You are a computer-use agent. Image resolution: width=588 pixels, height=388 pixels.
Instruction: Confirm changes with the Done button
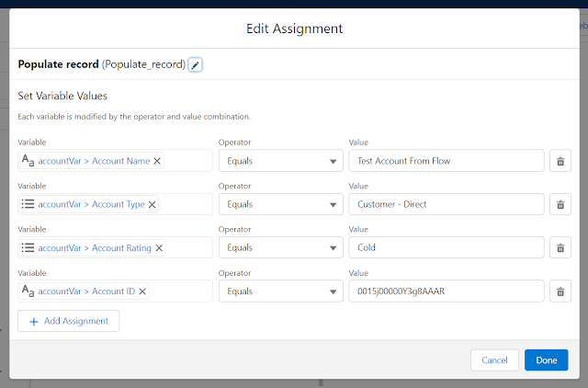[547, 360]
